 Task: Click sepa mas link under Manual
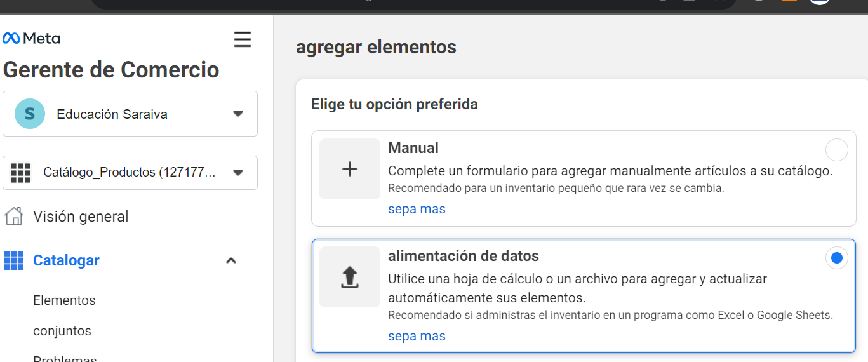click(x=417, y=209)
